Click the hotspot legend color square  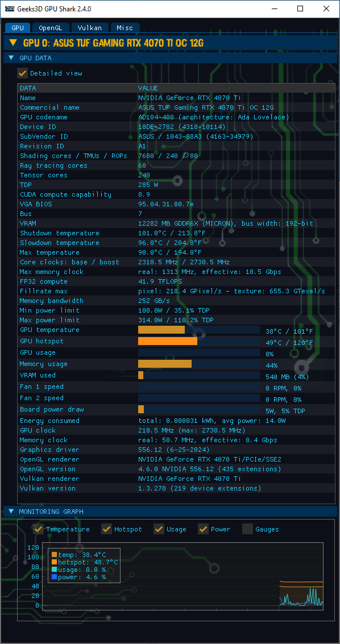[54, 562]
